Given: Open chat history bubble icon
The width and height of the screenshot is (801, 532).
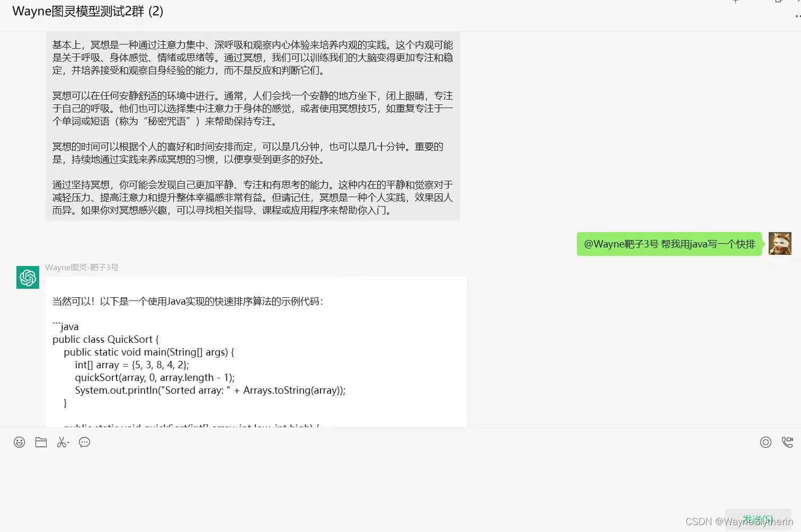Looking at the screenshot, I should point(84,442).
